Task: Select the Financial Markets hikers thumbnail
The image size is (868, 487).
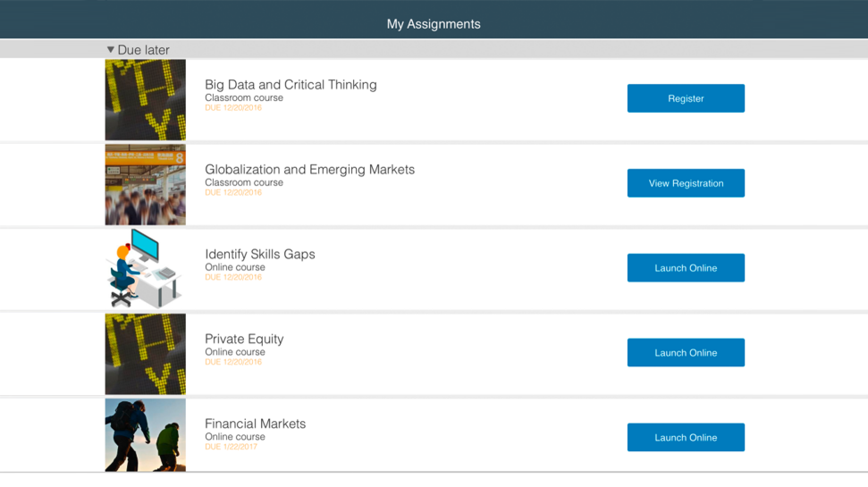Action: [x=146, y=435]
